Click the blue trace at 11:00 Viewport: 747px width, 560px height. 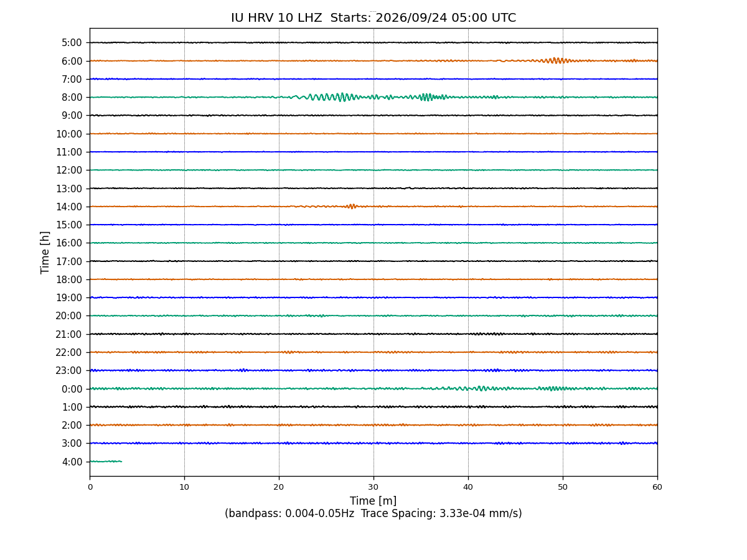tap(374, 152)
